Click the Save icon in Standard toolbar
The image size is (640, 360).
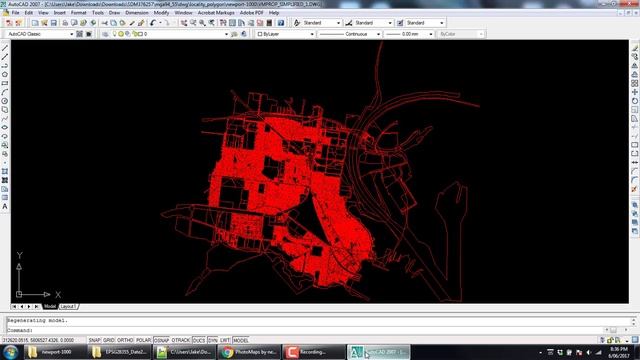click(53, 23)
